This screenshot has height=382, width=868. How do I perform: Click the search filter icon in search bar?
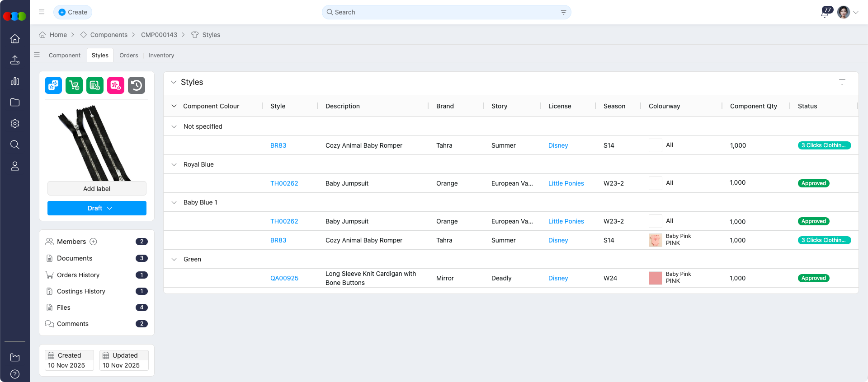[x=563, y=12]
